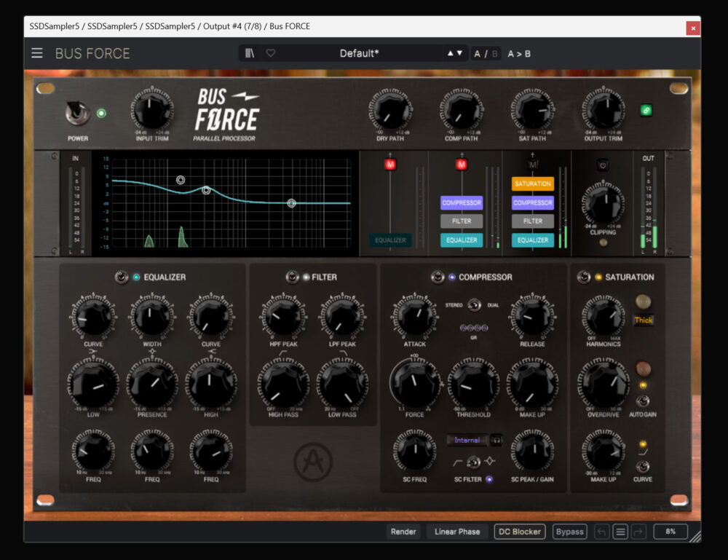Select Equalizer block in Sat Path chain
This screenshot has height=560, width=728.
pos(533,240)
